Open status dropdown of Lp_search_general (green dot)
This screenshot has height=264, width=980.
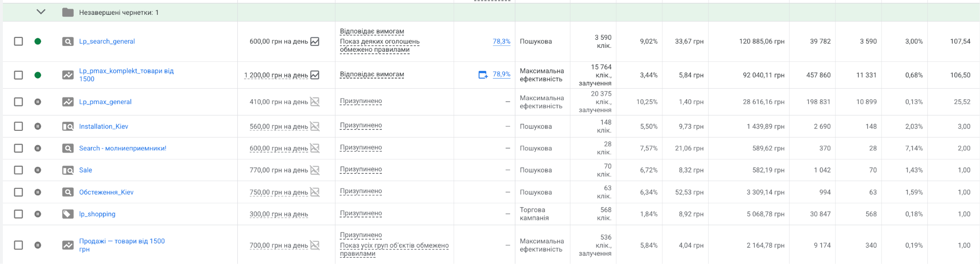pos(38,41)
